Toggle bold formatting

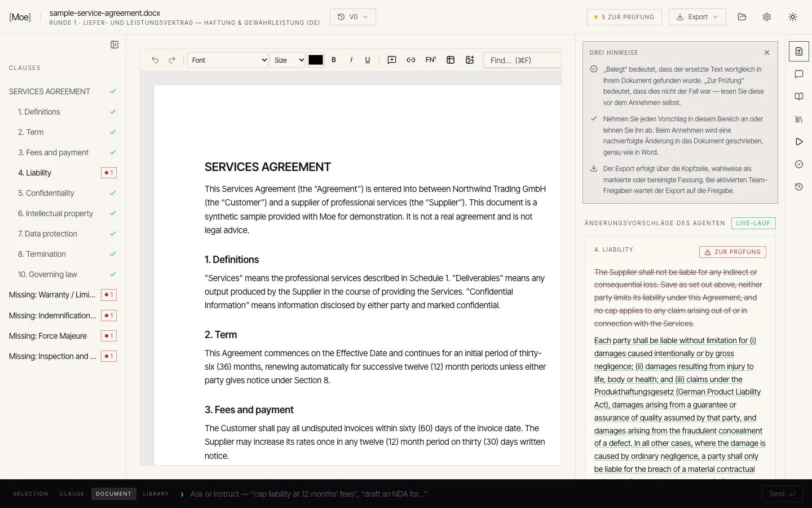tap(334, 60)
